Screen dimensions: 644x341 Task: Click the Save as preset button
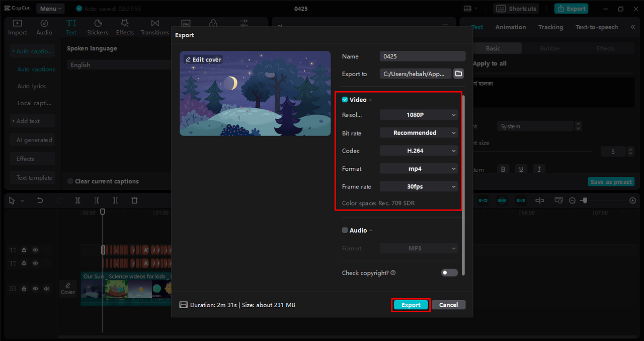pyautogui.click(x=611, y=182)
